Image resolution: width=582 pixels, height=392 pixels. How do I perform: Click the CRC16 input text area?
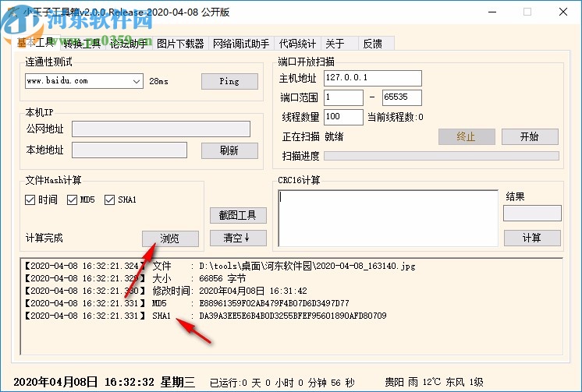(388, 218)
